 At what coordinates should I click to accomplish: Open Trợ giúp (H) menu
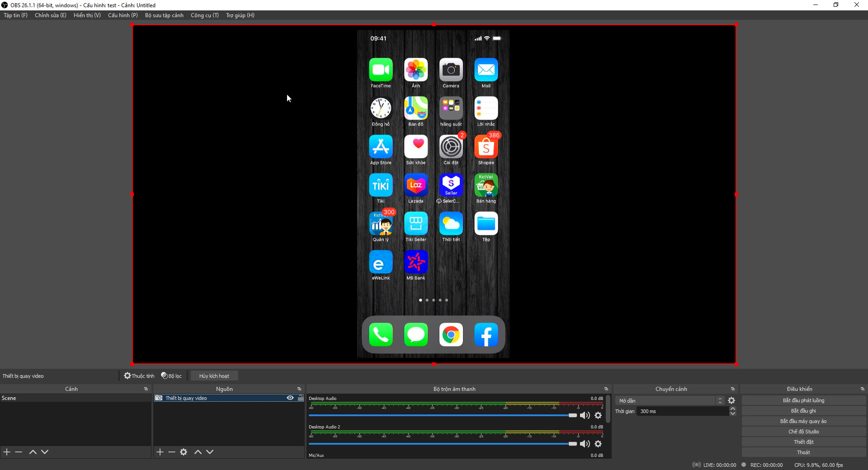click(x=240, y=15)
